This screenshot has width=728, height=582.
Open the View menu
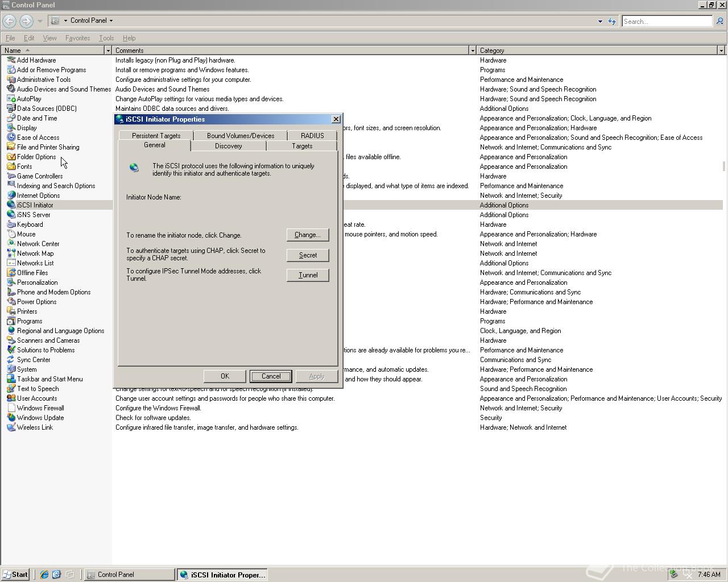click(49, 38)
